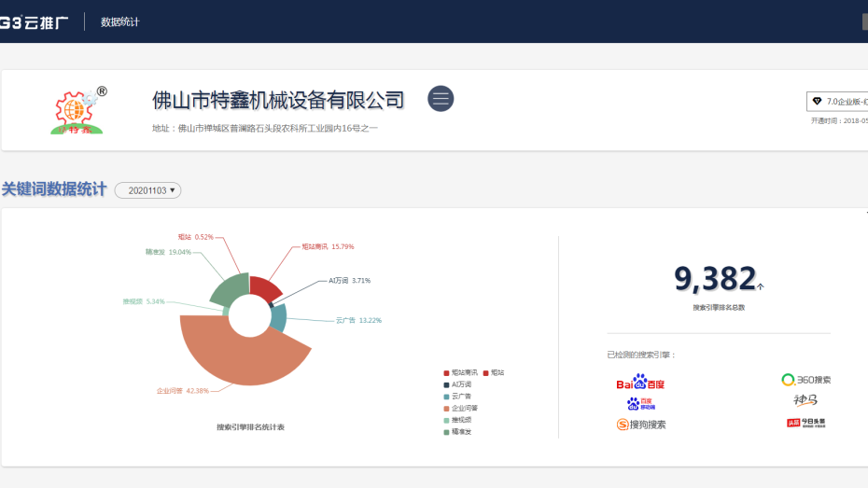
Task: Toggle the AI万词 legend item
Action: click(460, 384)
